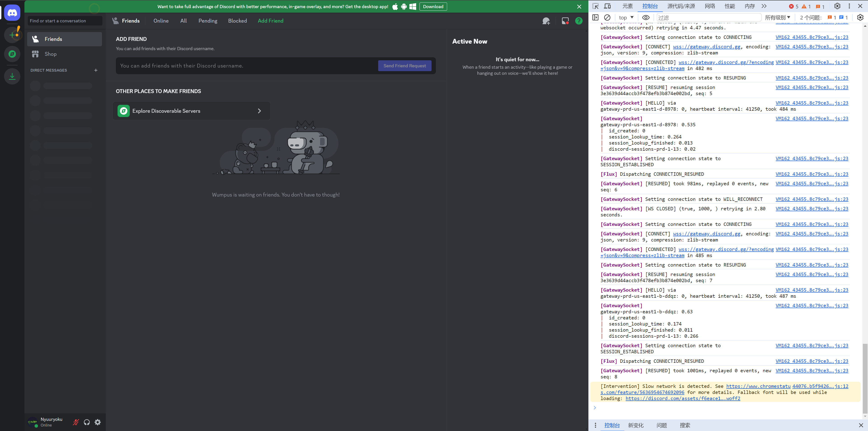Switch to the All friends tab
The image size is (868, 431).
(184, 21)
